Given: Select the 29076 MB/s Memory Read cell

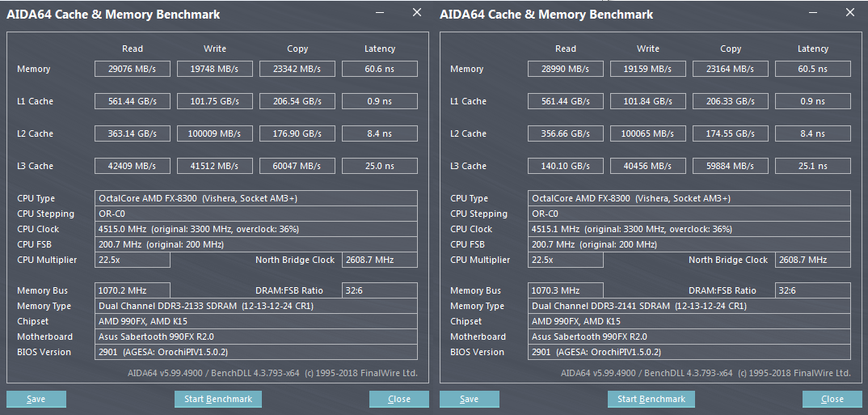Looking at the screenshot, I should point(133,69).
